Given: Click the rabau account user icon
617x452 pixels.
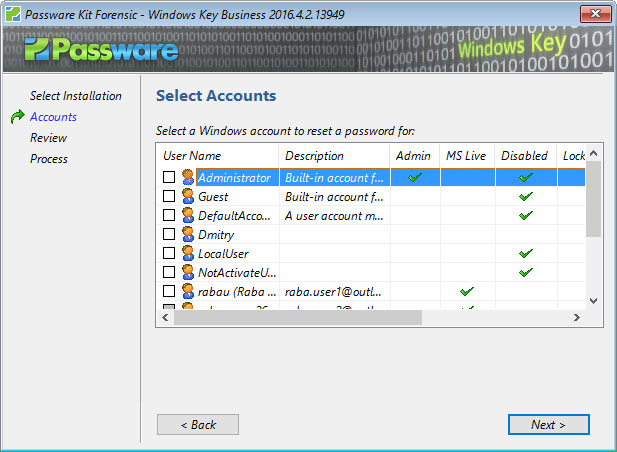Looking at the screenshot, I should coord(188,291).
